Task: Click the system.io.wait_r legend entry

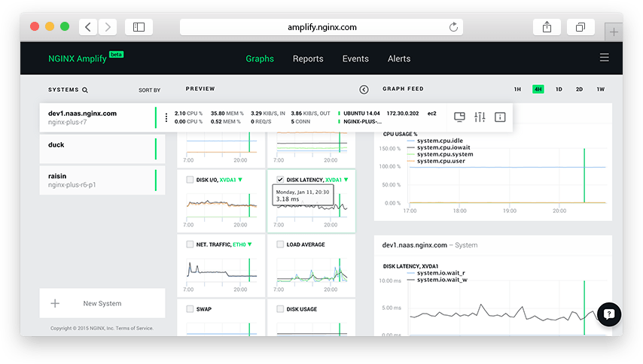Action: pos(436,273)
